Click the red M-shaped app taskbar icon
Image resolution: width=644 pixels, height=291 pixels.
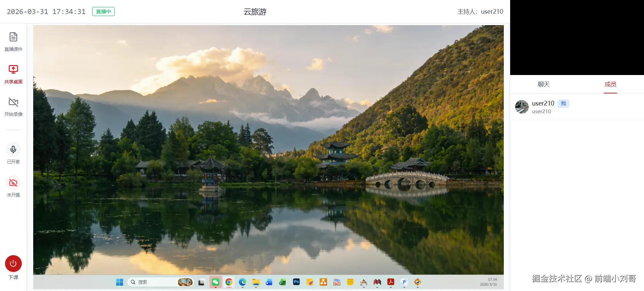point(377,282)
